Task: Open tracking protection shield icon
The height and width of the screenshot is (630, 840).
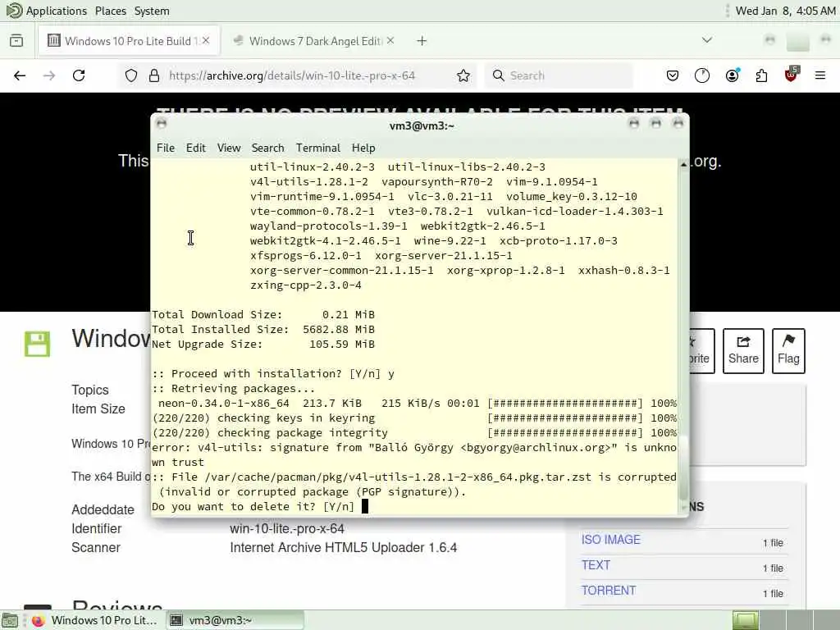Action: coord(131,75)
